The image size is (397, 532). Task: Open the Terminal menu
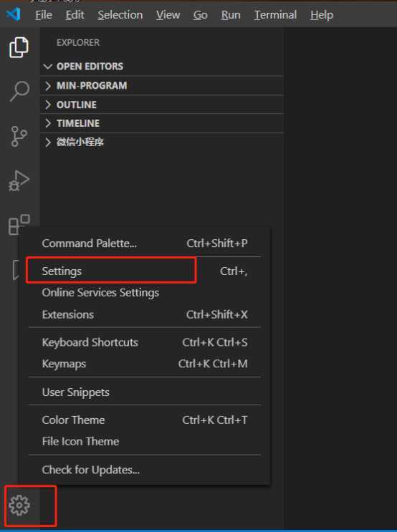tap(275, 15)
